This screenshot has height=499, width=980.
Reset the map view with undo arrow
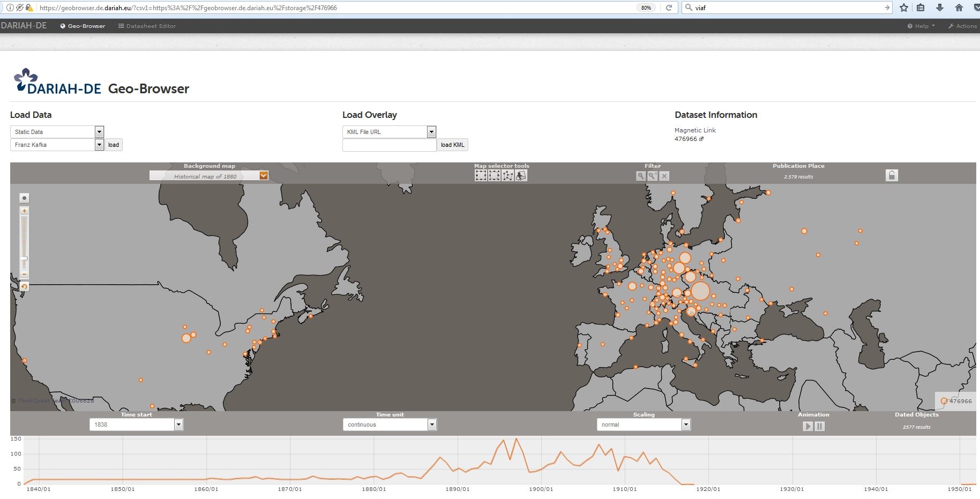tap(24, 287)
